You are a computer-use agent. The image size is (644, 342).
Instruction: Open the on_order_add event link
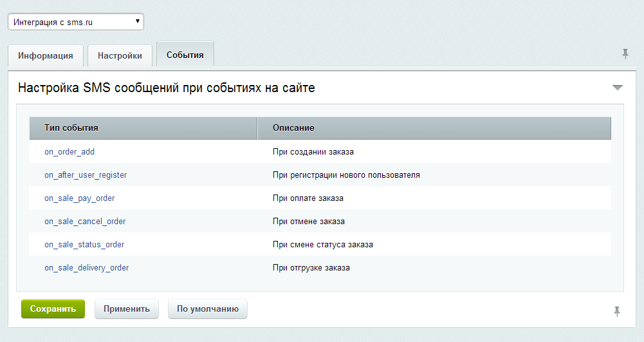point(69,152)
